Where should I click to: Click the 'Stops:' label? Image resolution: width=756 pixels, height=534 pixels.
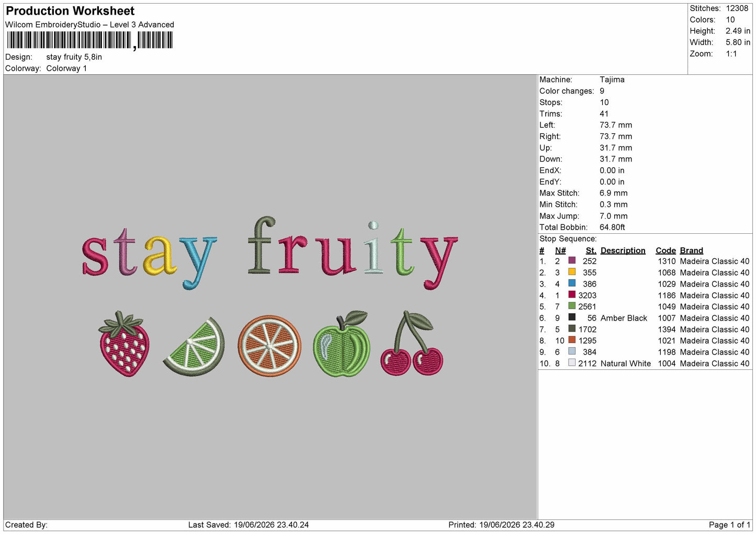[x=551, y=103]
